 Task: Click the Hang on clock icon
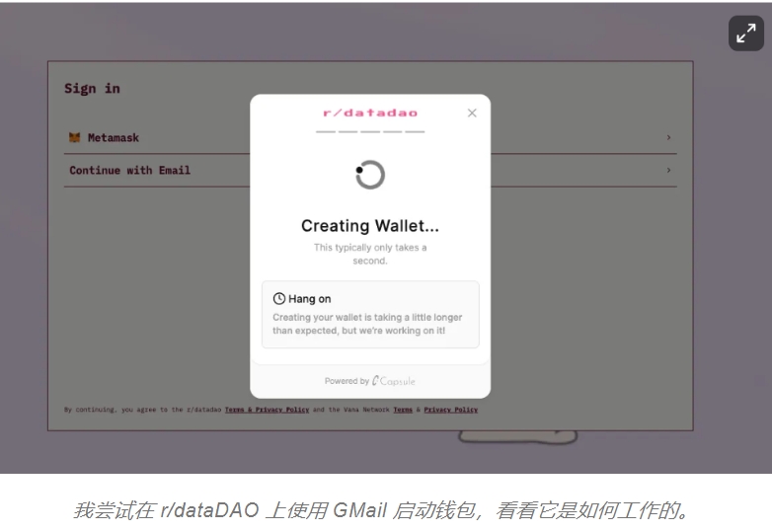pos(279,299)
